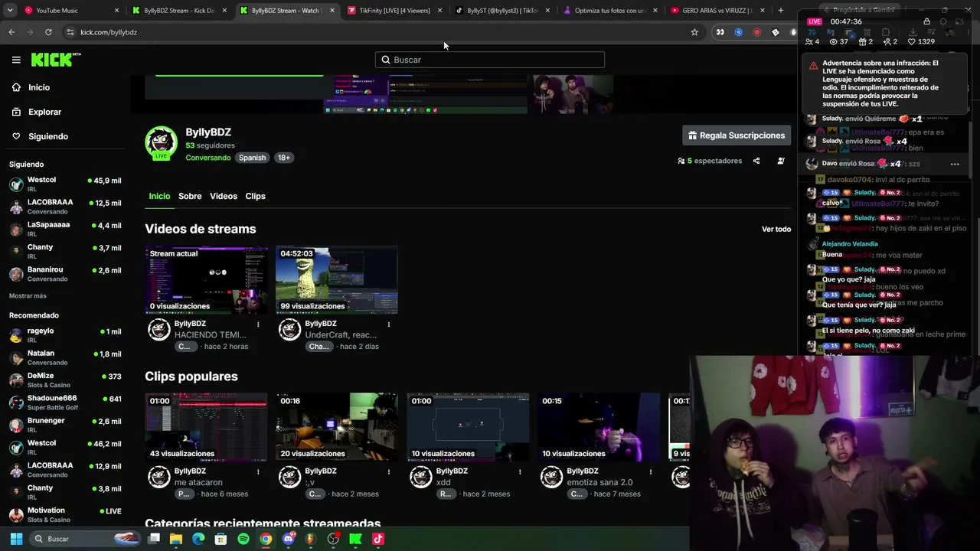Open Siguiendo in the sidebar
The width and height of the screenshot is (980, 551).
pos(48,136)
